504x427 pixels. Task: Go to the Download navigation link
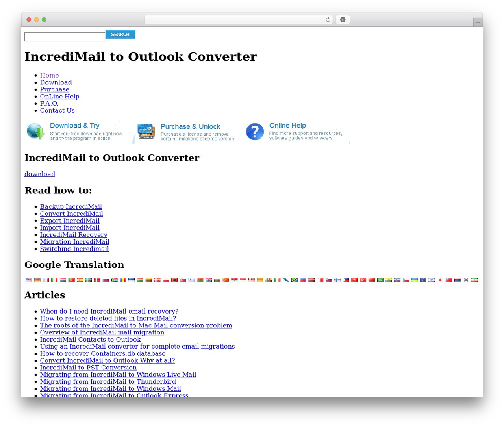click(56, 82)
